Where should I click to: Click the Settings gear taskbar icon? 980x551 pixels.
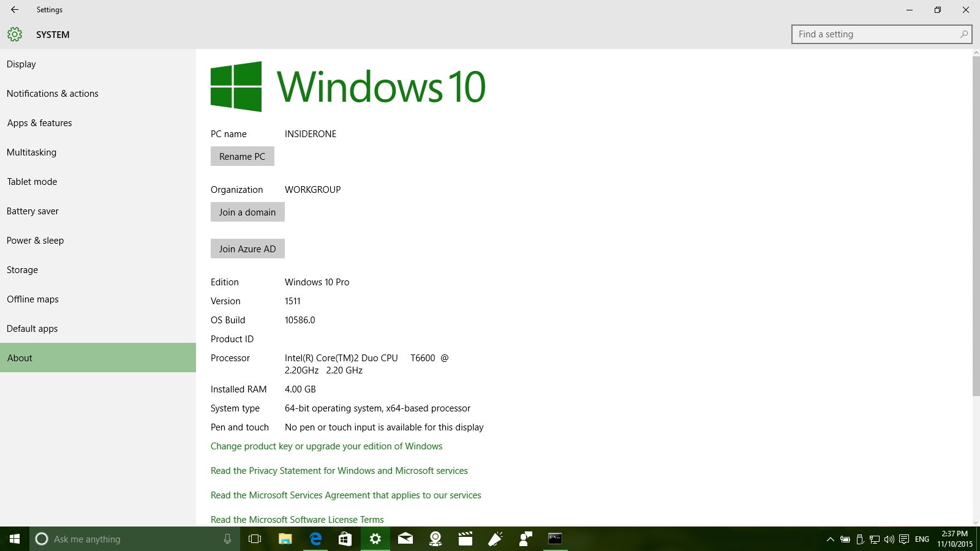pyautogui.click(x=375, y=539)
